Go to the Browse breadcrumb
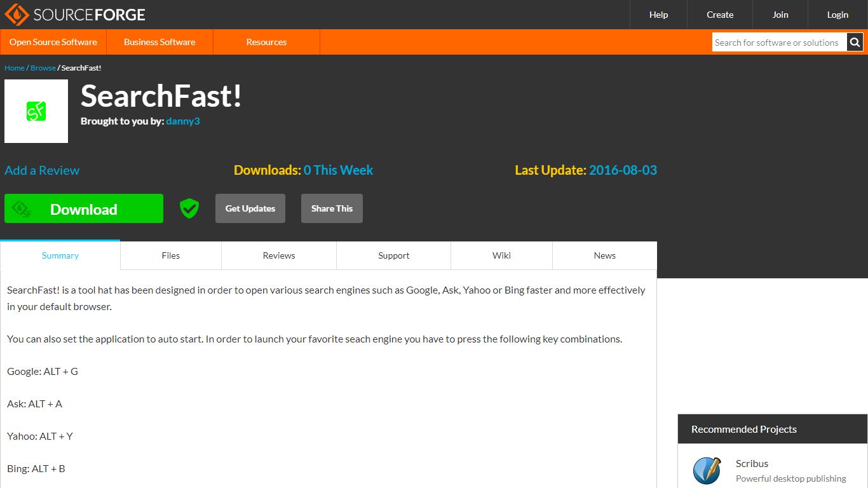 point(43,68)
